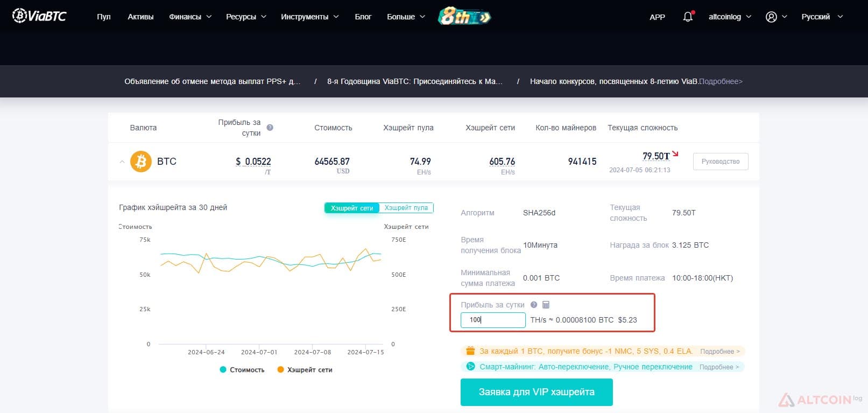
Task: Click the red difficulty trend arrow
Action: 675,154
